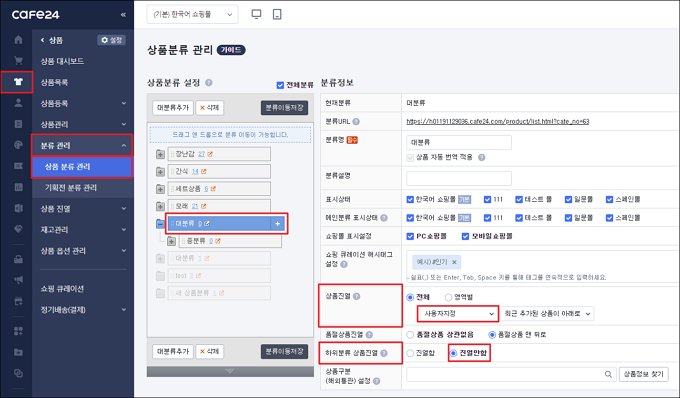
Task: Click 상품정보 찾기 button
Action: (x=644, y=374)
